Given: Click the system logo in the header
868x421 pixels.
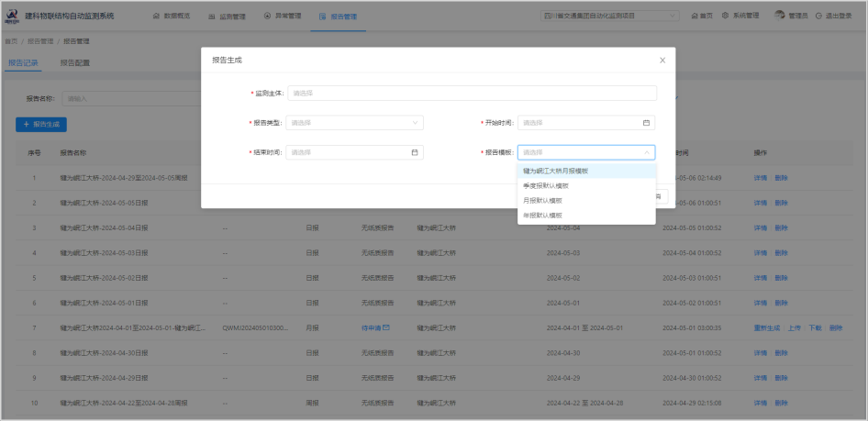Looking at the screenshot, I should [11, 16].
